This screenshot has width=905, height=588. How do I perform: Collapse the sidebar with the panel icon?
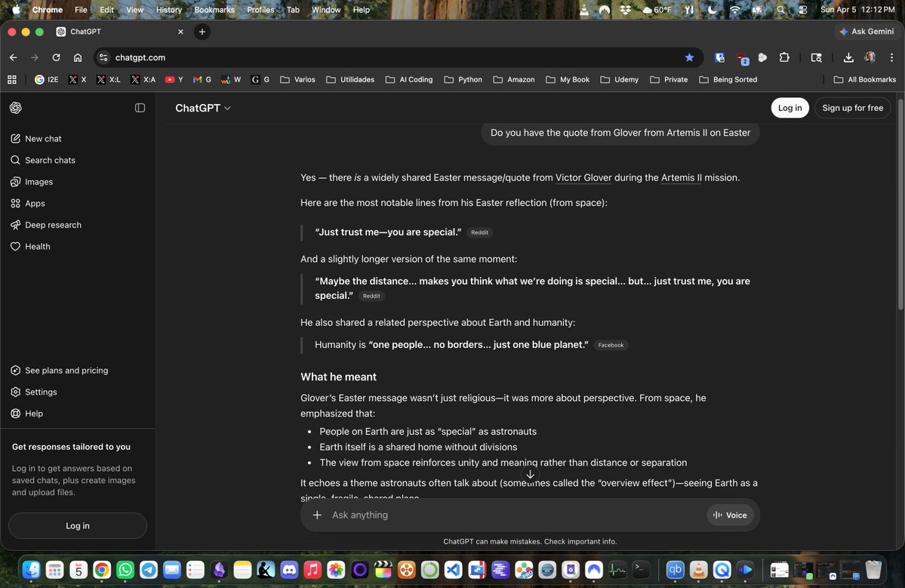pos(140,108)
